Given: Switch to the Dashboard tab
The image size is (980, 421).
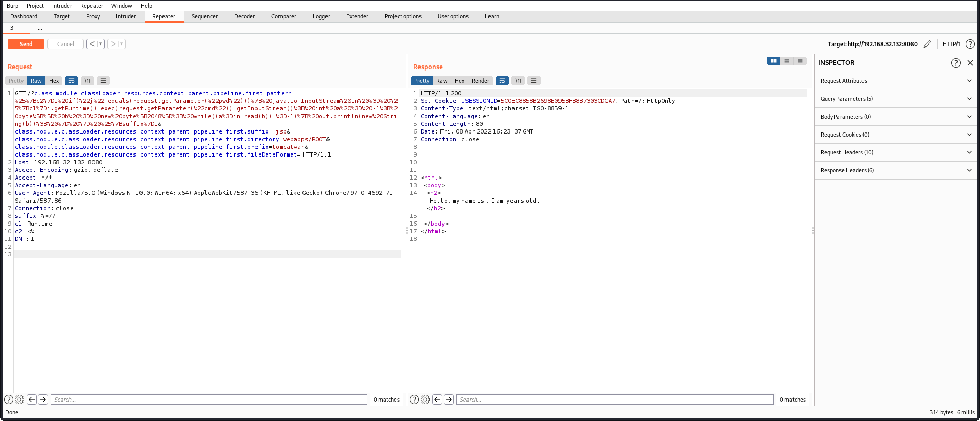Looking at the screenshot, I should 24,16.
